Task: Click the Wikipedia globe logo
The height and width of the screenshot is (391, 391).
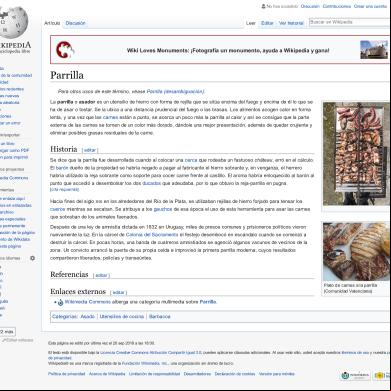Action: (x=14, y=22)
